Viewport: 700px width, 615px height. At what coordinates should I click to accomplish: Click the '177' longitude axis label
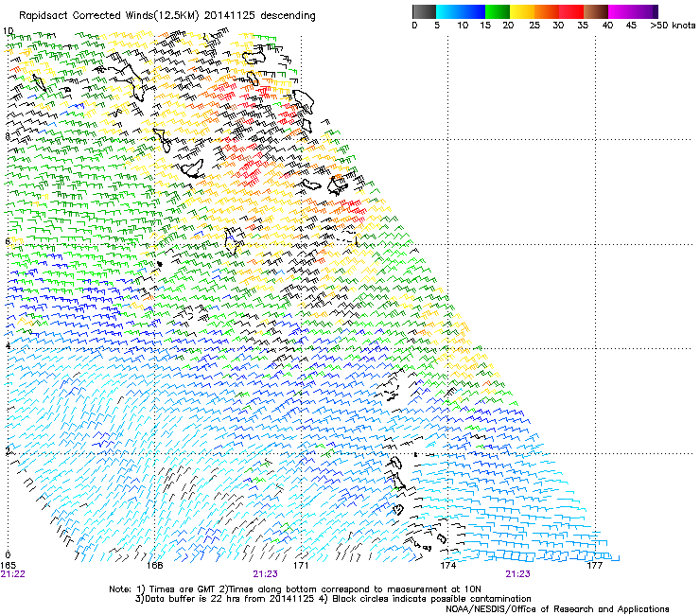tap(594, 566)
